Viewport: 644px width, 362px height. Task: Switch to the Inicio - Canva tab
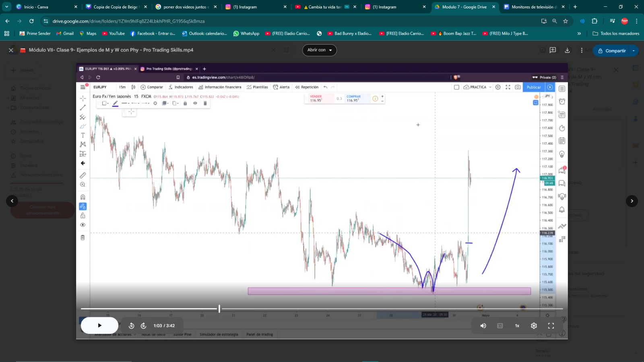click(x=46, y=7)
